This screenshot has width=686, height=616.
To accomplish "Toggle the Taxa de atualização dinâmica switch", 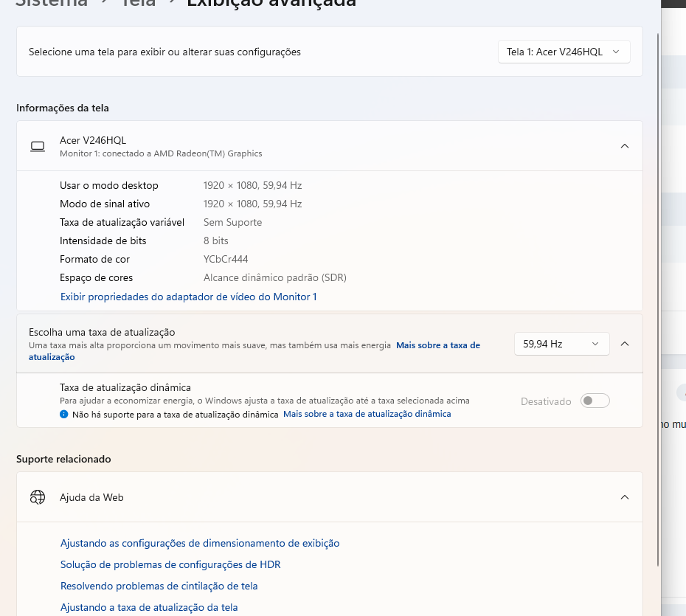I will coord(595,401).
